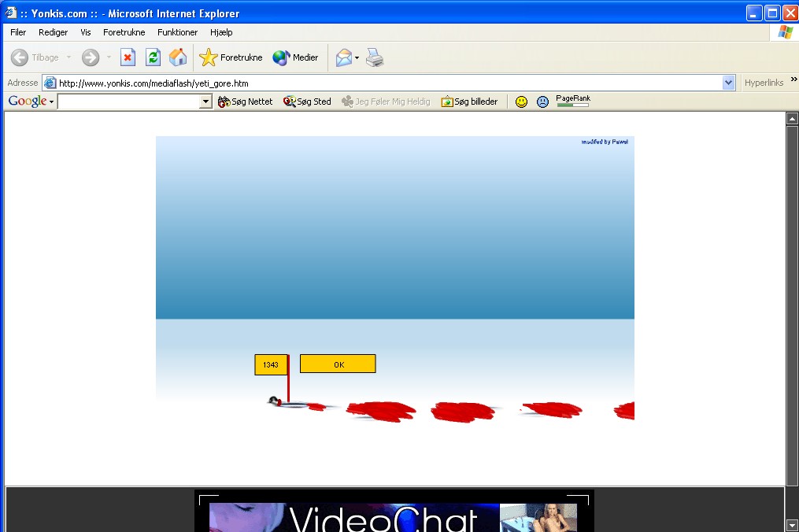Click the scrollbar down arrow
Image resolution: width=799 pixels, height=532 pixels.
point(792,525)
